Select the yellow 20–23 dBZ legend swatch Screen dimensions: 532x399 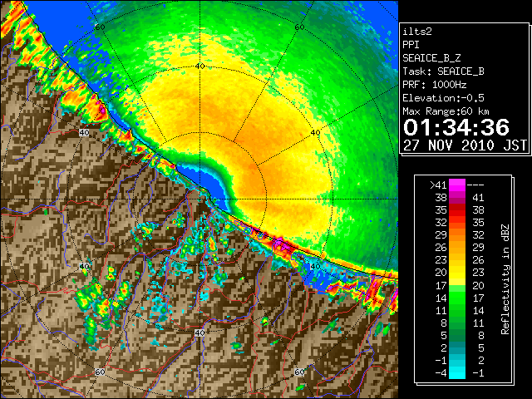coord(457,273)
